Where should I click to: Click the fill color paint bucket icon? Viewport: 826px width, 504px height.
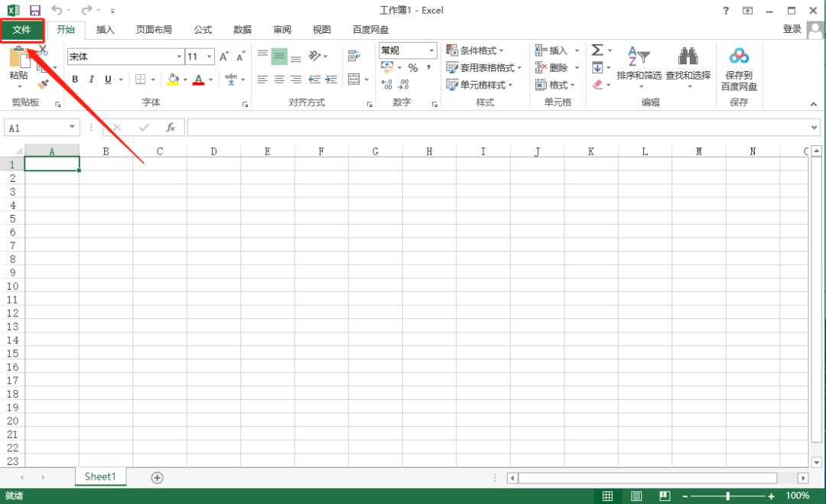click(173, 80)
